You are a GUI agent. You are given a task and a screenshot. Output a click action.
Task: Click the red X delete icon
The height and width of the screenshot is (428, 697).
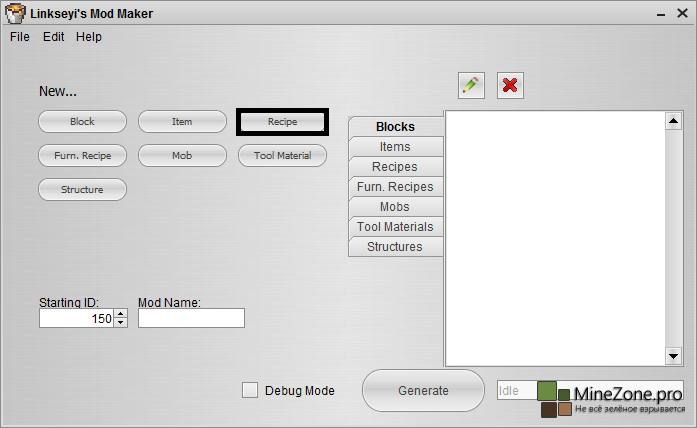(x=510, y=85)
